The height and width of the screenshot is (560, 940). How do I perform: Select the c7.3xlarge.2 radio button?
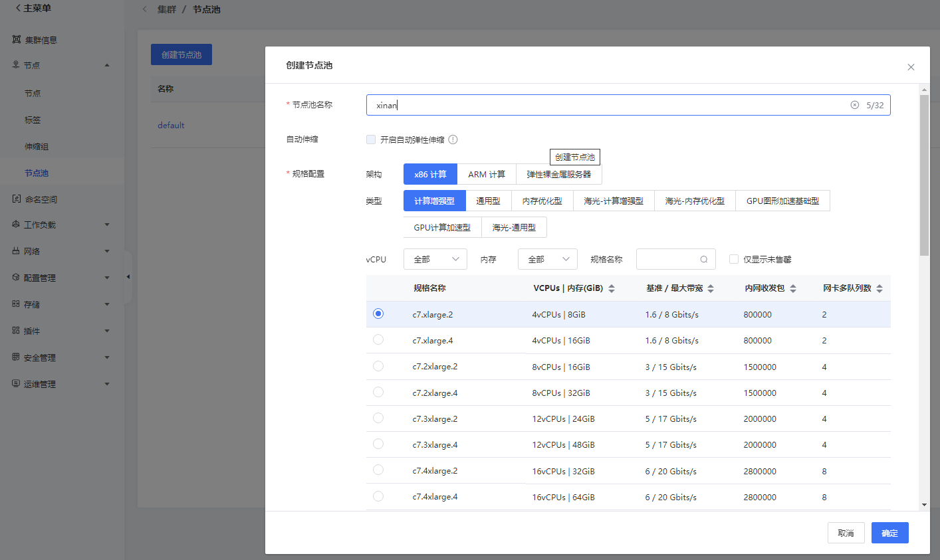(378, 418)
